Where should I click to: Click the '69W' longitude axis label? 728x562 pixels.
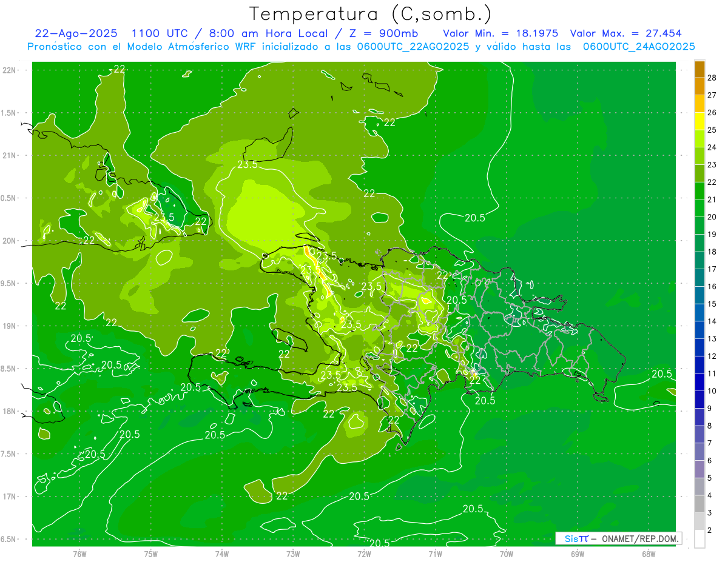(578, 554)
